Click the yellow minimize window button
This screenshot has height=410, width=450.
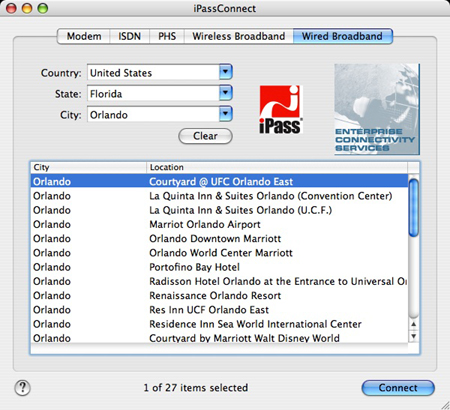click(27, 8)
